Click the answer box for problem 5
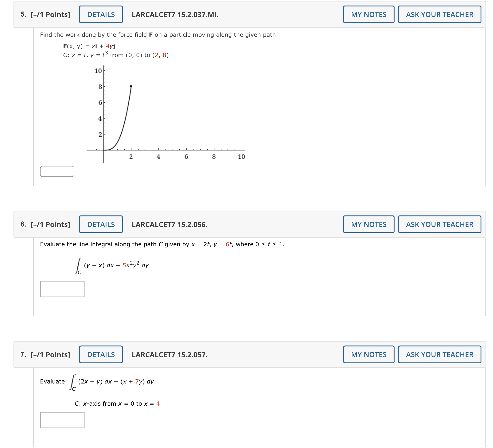 click(x=57, y=172)
